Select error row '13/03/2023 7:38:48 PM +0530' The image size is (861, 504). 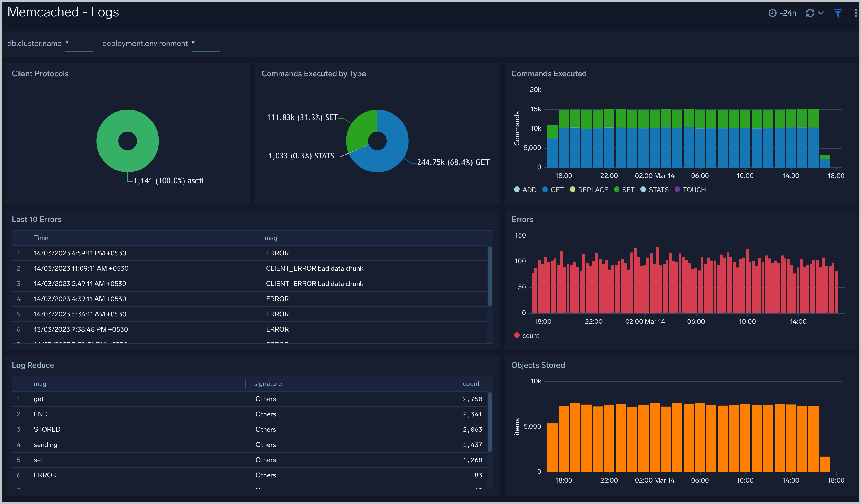coord(250,329)
